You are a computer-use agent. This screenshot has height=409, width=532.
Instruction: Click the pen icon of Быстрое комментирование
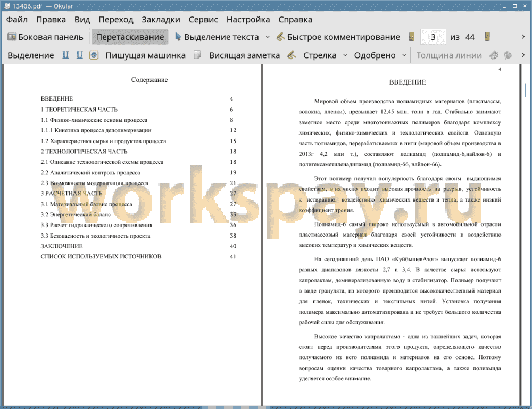(280, 37)
